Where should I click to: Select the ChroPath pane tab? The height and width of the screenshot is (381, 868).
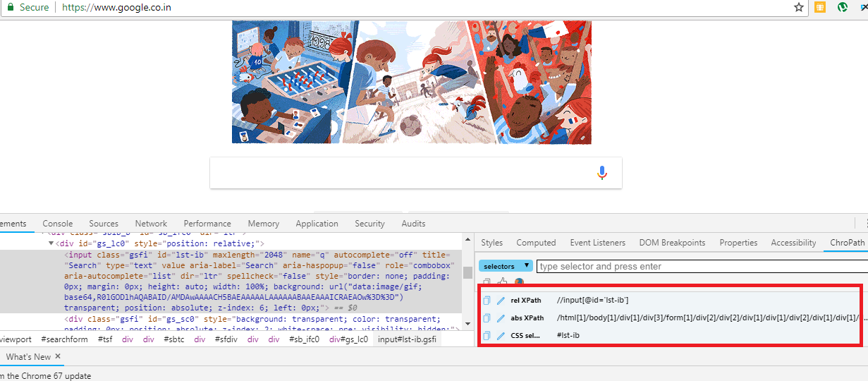point(847,243)
